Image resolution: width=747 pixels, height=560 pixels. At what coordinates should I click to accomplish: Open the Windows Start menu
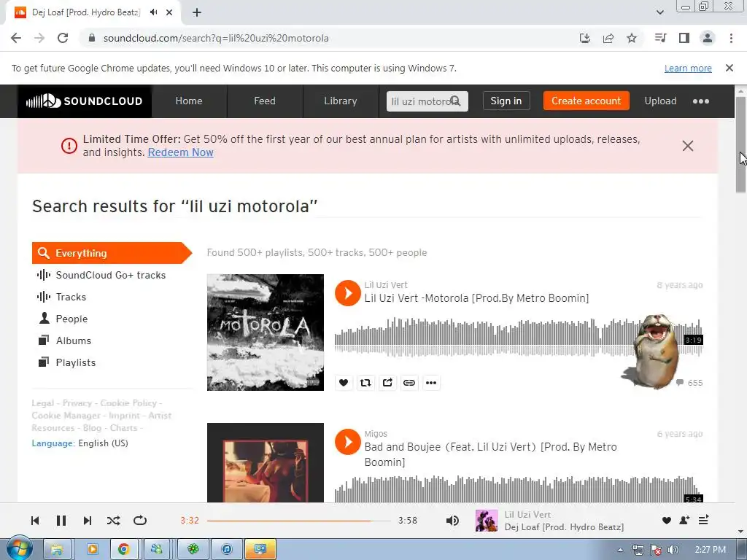tap(19, 549)
